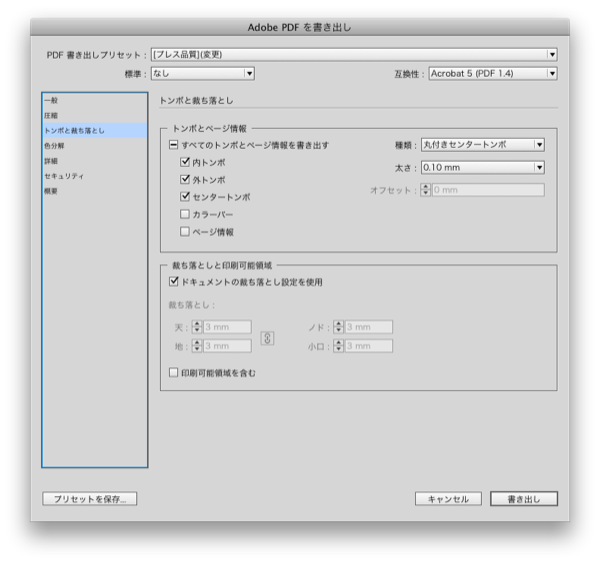Click the プリセットを保存 button
Image resolution: width=600 pixels, height=563 pixels.
point(89,499)
